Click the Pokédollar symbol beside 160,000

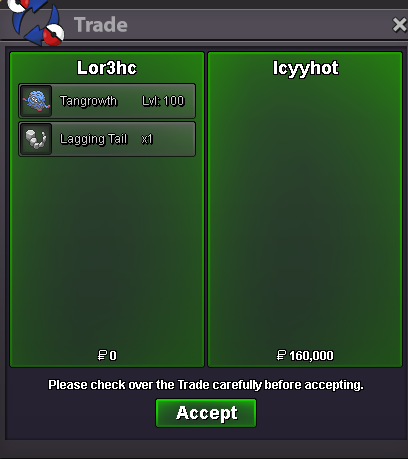pyautogui.click(x=281, y=355)
